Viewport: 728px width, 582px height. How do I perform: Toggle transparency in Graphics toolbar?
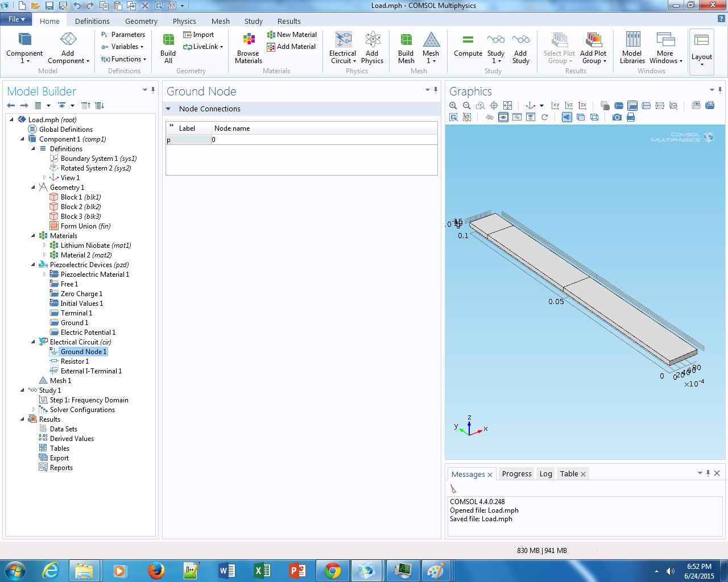(581, 118)
